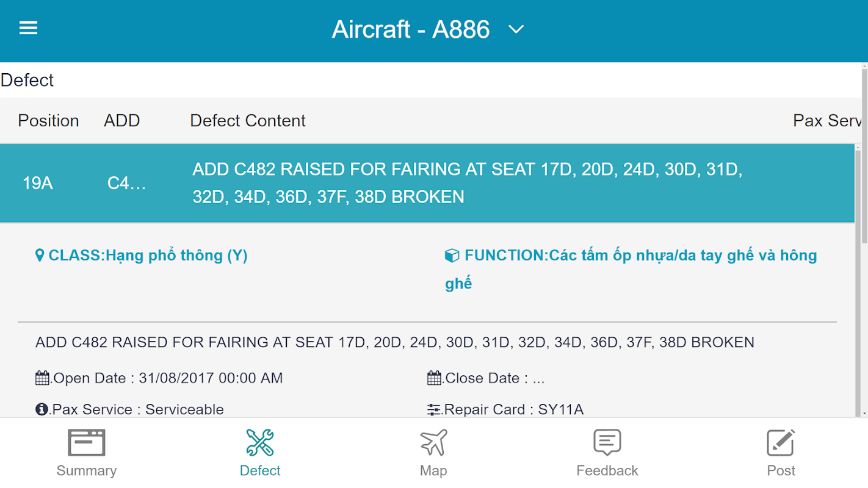Collapse the selected 19A defect row
Screen dimensions: 868x488
coord(427,183)
